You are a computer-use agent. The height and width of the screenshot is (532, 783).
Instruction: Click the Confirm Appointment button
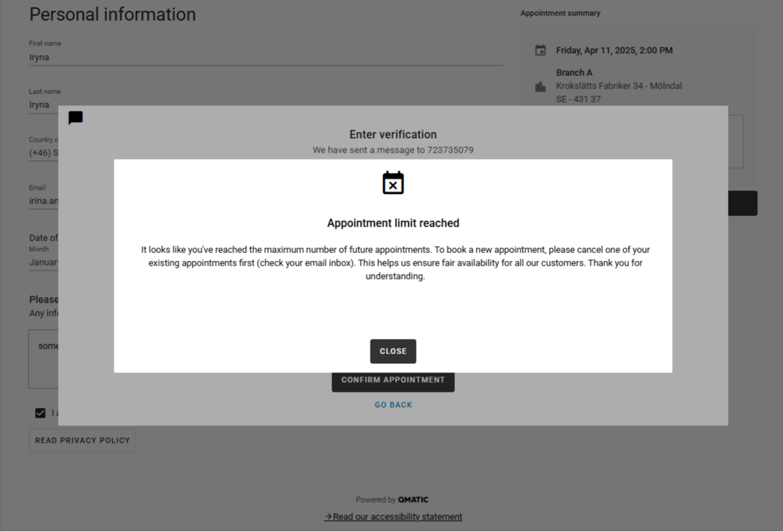point(393,382)
